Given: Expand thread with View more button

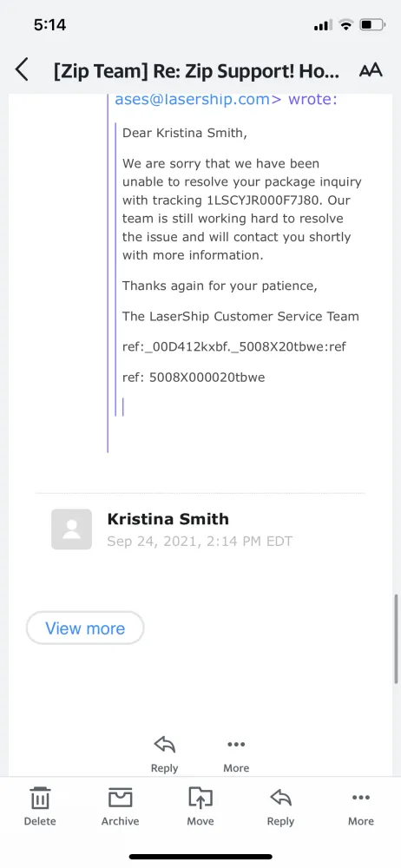Looking at the screenshot, I should 85,628.
